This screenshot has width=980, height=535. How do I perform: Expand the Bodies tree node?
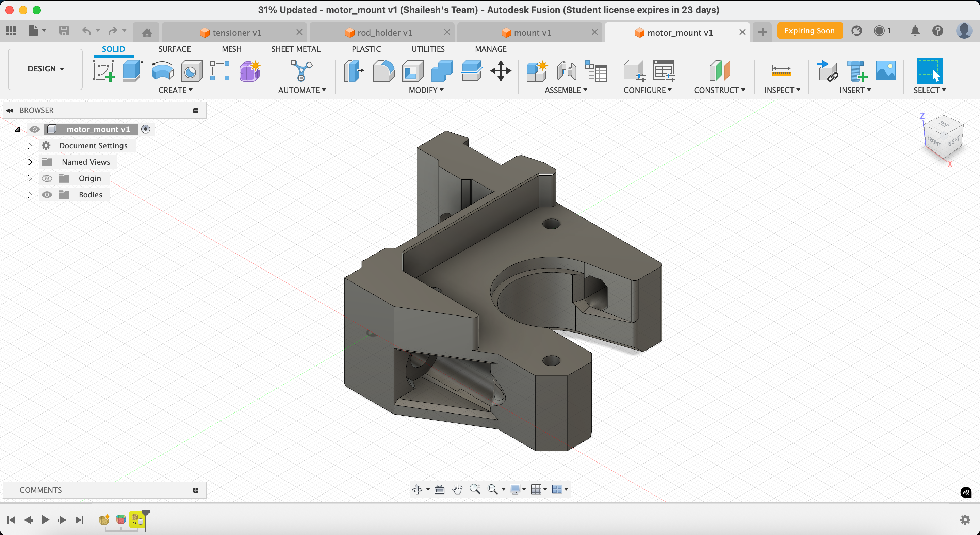[30, 194]
